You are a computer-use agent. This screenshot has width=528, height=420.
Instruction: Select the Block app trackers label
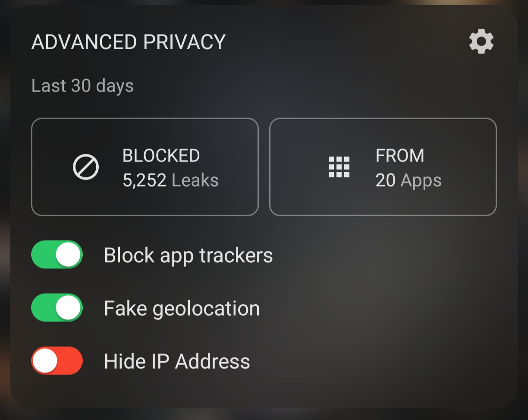click(x=189, y=256)
